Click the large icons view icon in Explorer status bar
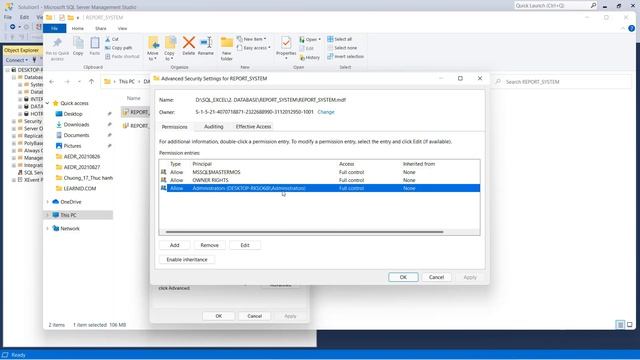Screen dimensions: 640x360 click(x=630, y=325)
